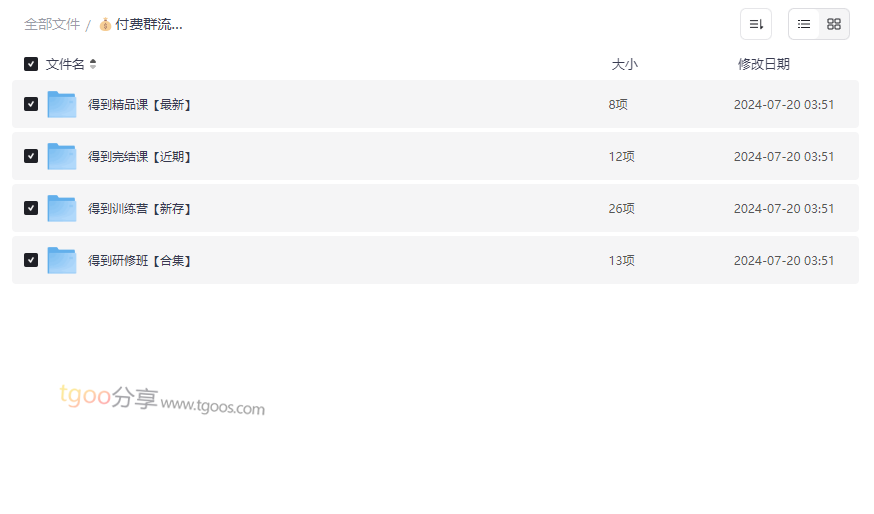Click the 文件名 column header label
The width and height of the screenshot is (874, 514).
[65, 64]
